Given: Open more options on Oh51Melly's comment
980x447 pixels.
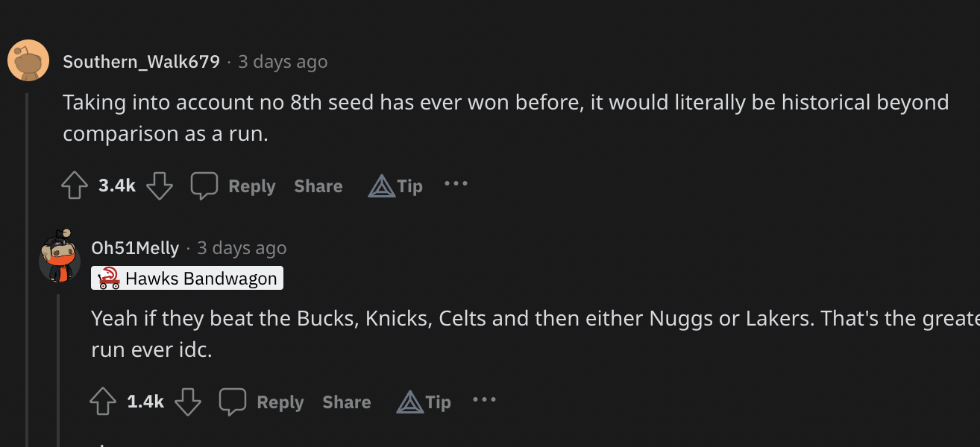Looking at the screenshot, I should pos(484,399).
